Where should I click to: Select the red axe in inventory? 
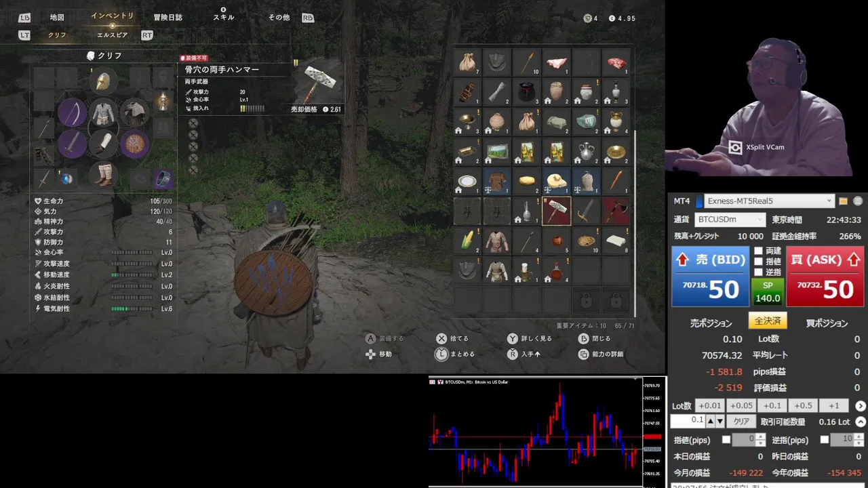click(616, 211)
